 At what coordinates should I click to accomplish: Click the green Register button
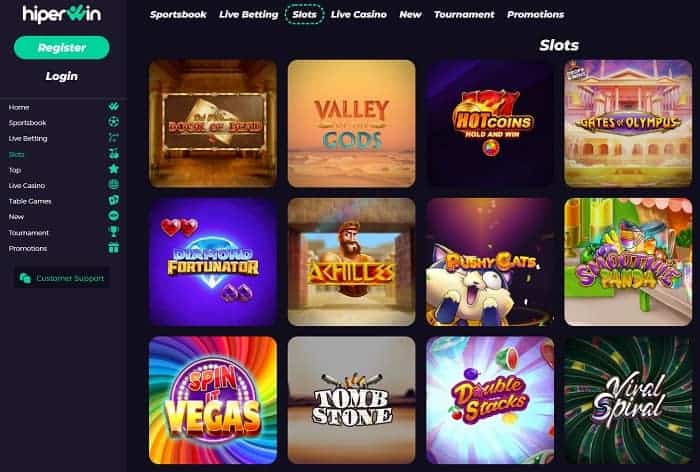click(x=62, y=47)
